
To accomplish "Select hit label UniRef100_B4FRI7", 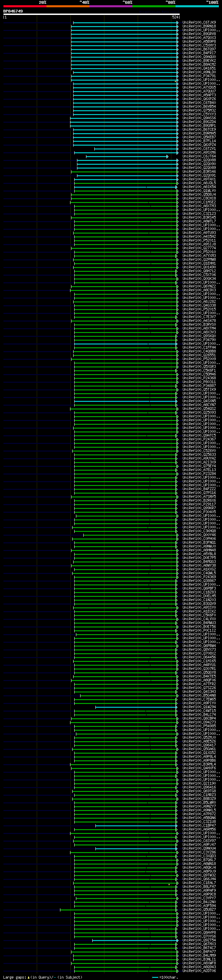I will (x=199, y=53).
